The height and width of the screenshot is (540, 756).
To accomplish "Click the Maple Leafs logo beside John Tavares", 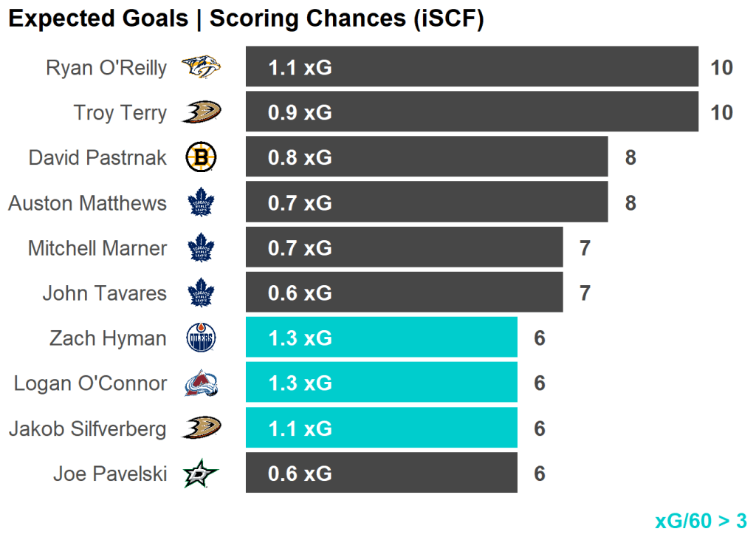I will (x=201, y=293).
